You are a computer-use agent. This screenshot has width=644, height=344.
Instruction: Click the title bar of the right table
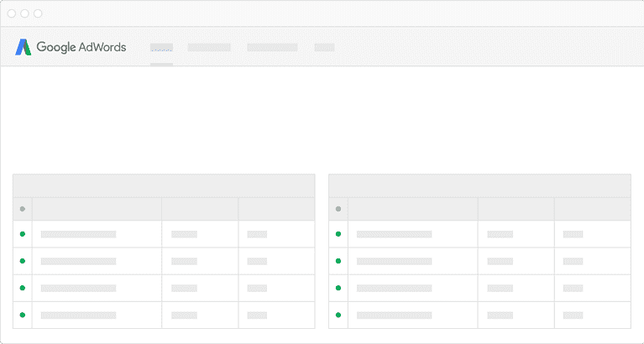click(x=479, y=185)
